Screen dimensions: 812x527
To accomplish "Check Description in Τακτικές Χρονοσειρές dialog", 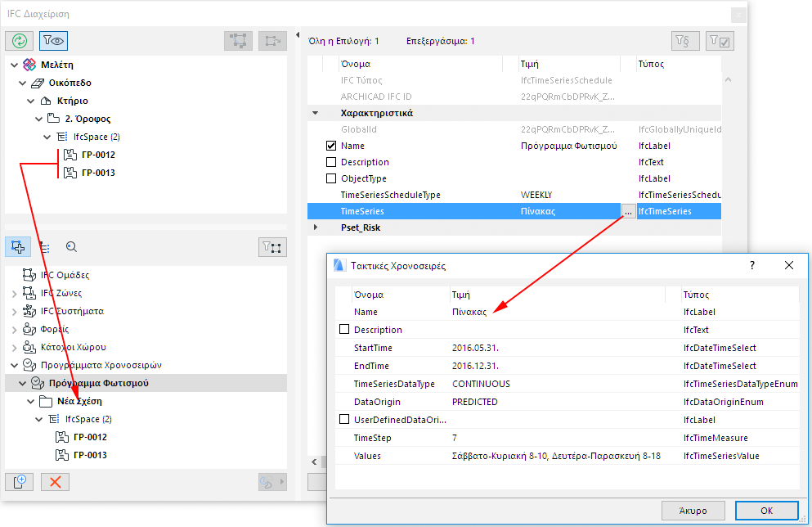I will click(x=344, y=329).
